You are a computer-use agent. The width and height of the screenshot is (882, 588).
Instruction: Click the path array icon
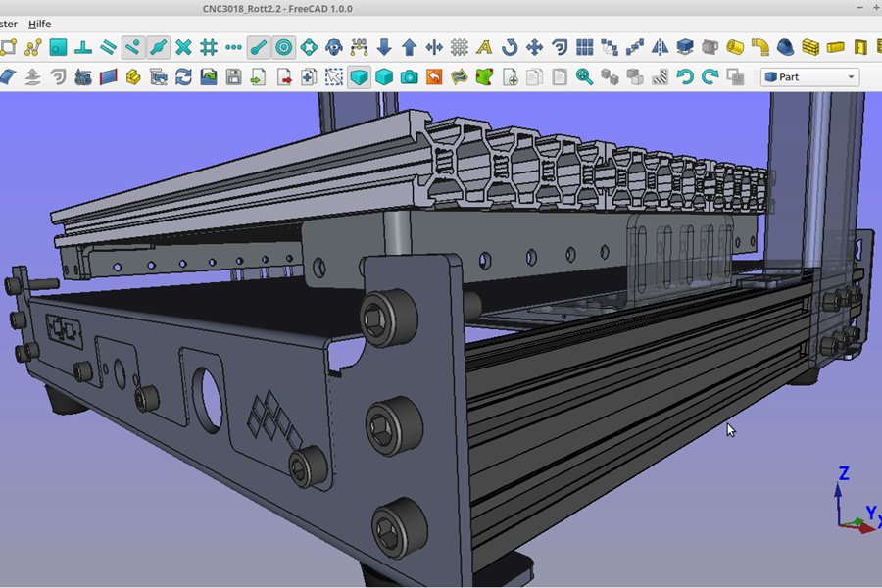click(610, 47)
